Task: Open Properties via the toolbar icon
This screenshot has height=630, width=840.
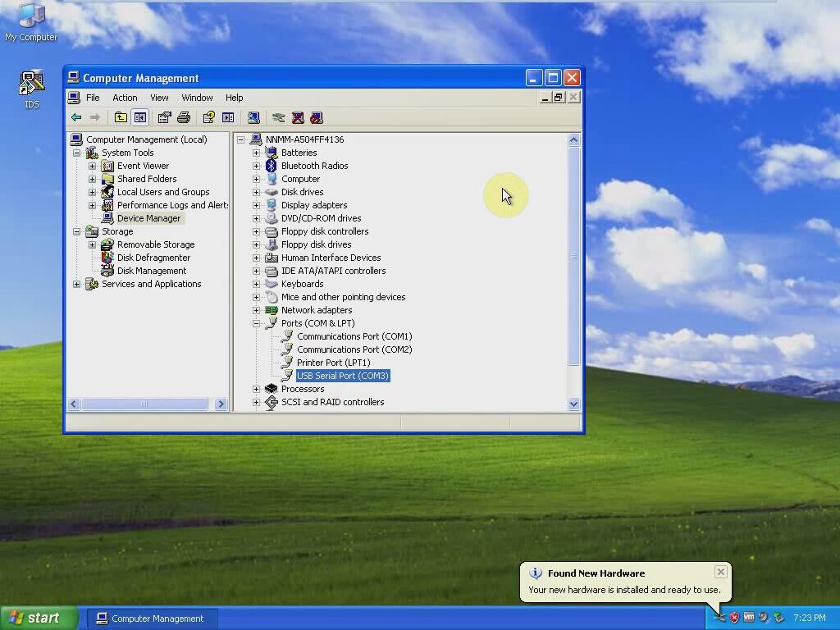Action: pos(164,117)
